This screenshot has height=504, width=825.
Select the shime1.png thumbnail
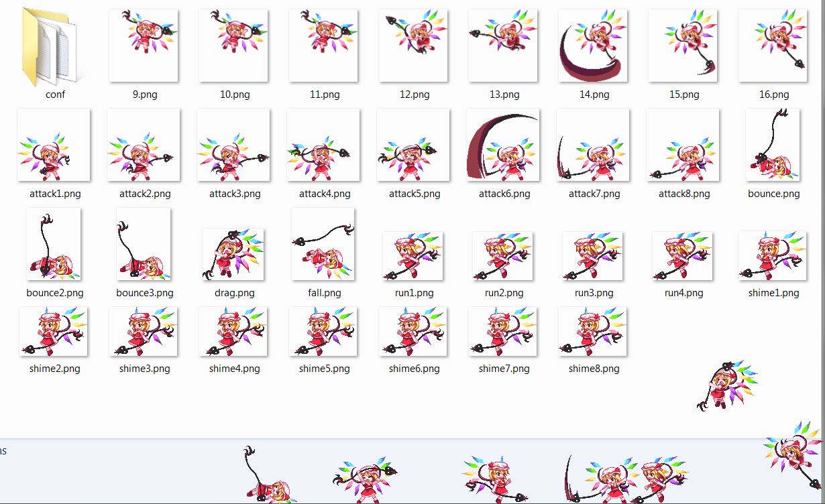pyautogui.click(x=773, y=255)
